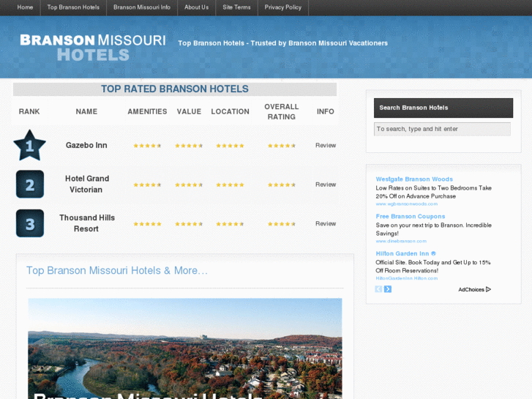Image resolution: width=532 pixels, height=399 pixels.
Task: Click the INFO column header
Action: click(x=326, y=111)
